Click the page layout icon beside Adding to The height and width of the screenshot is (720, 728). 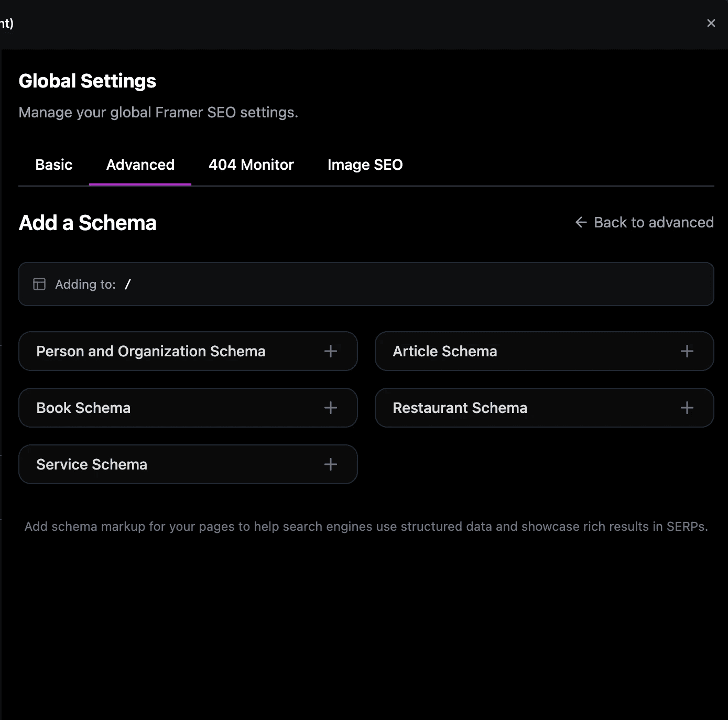(39, 284)
